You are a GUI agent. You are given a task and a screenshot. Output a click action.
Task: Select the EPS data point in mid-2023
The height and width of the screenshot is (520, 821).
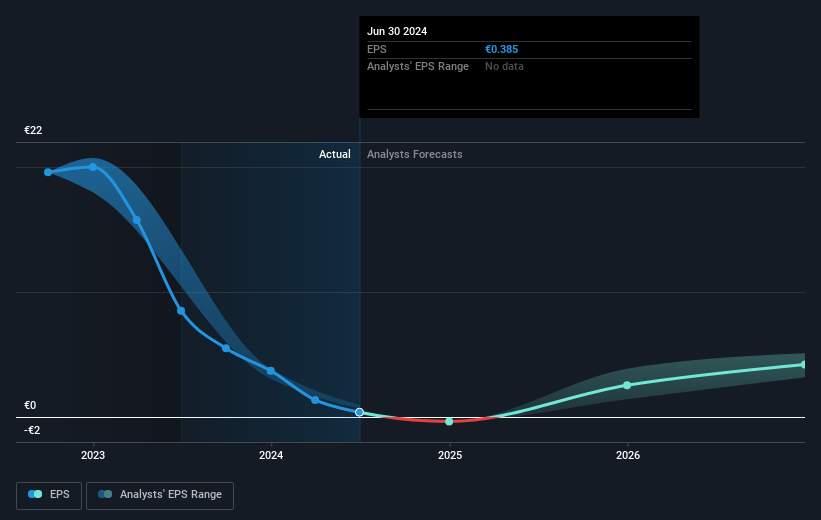click(181, 311)
